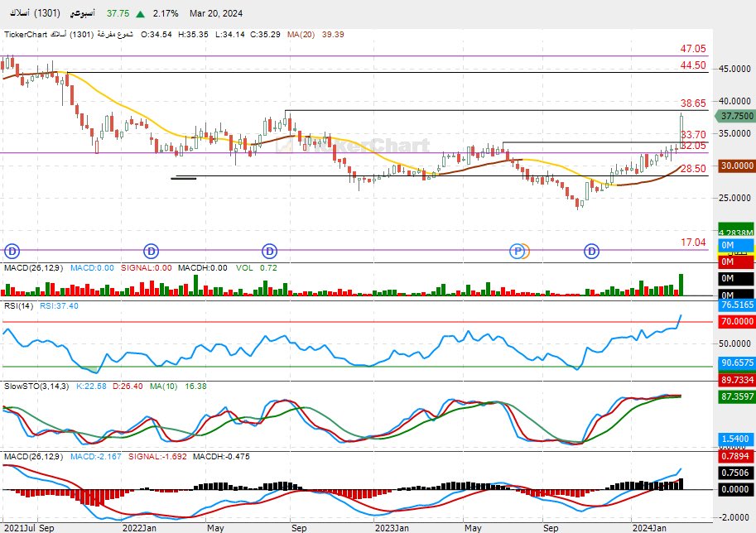Click the blue 90.6575 stochastic tag
Screen dimensions: 756x533
coord(737,363)
